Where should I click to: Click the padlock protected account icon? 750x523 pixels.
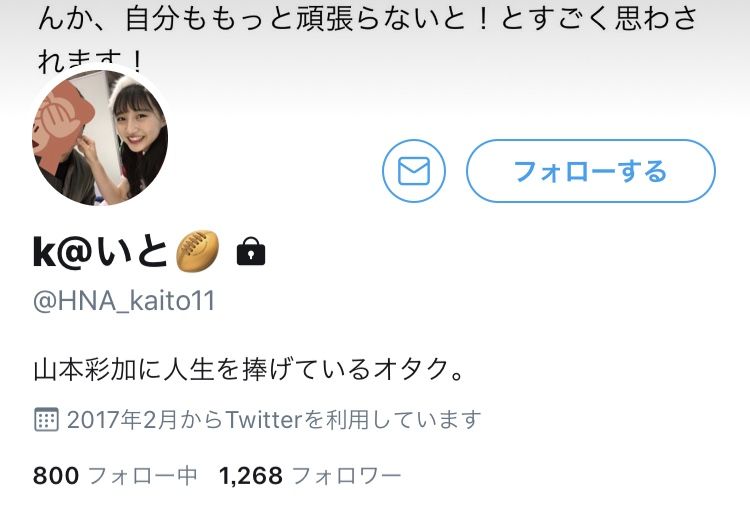[x=251, y=251]
